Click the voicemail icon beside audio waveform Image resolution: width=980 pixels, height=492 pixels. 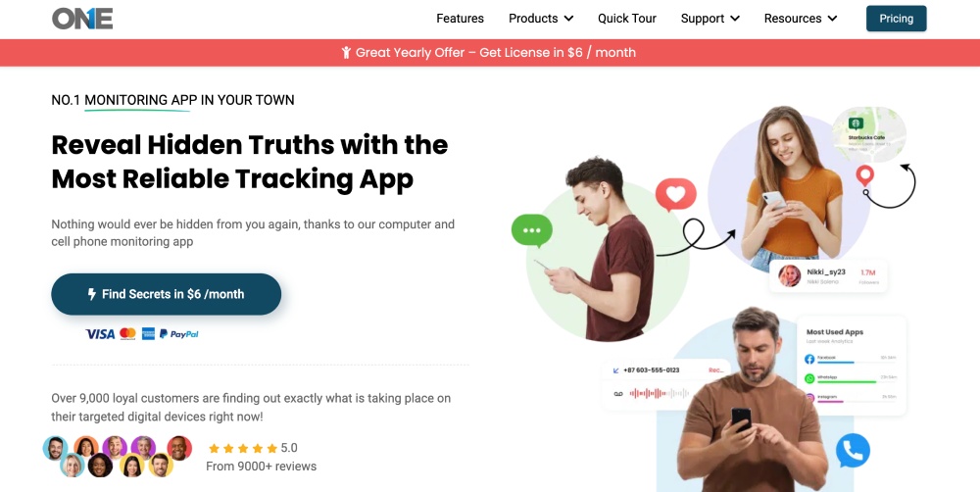pos(618,394)
